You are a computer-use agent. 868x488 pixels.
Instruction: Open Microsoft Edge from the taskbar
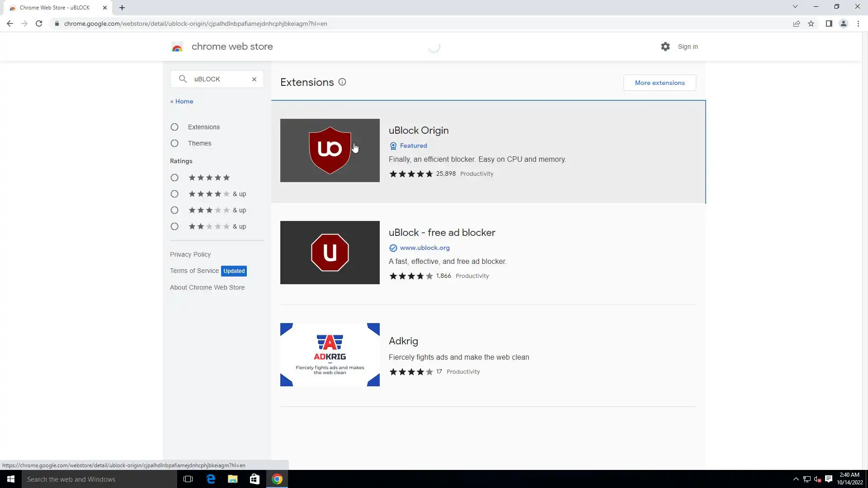point(211,479)
